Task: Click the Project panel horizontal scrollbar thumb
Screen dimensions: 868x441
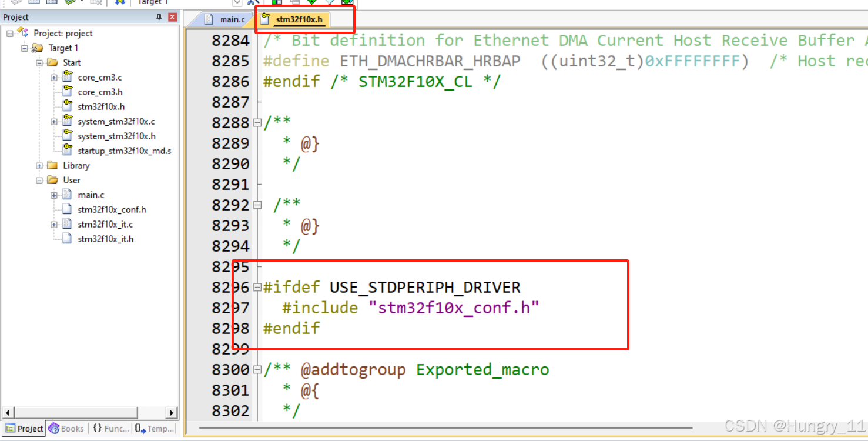Action: click(75, 413)
